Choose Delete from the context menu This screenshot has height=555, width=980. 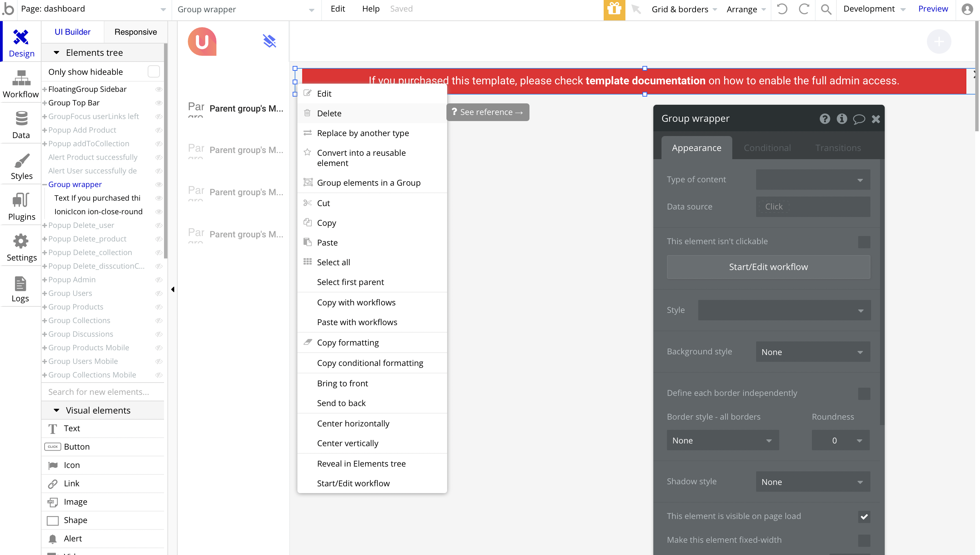coord(329,113)
